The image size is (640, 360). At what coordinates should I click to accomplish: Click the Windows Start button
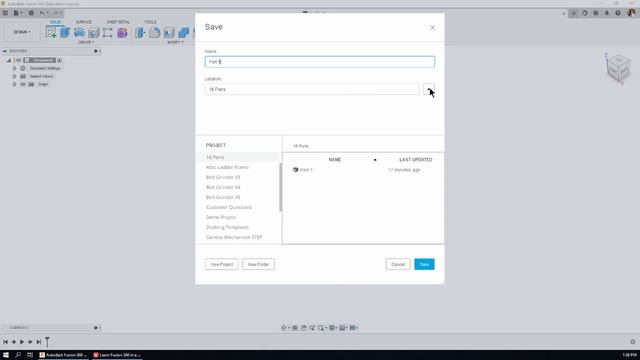6,355
